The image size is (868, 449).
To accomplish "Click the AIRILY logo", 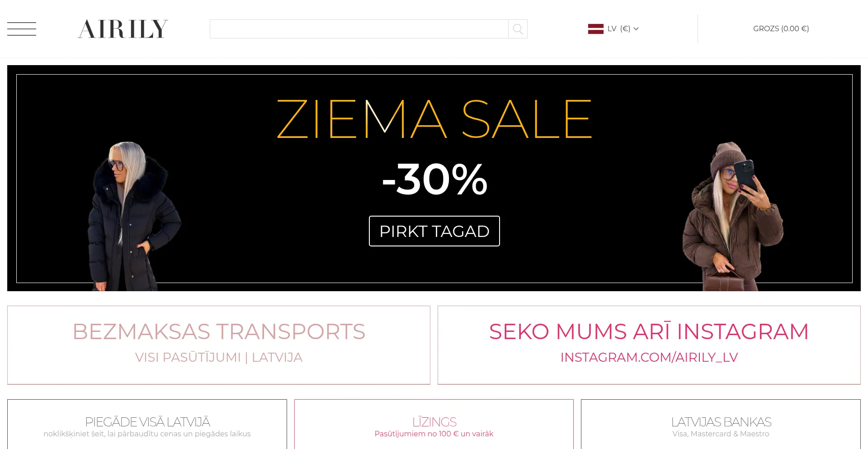I will [x=123, y=29].
